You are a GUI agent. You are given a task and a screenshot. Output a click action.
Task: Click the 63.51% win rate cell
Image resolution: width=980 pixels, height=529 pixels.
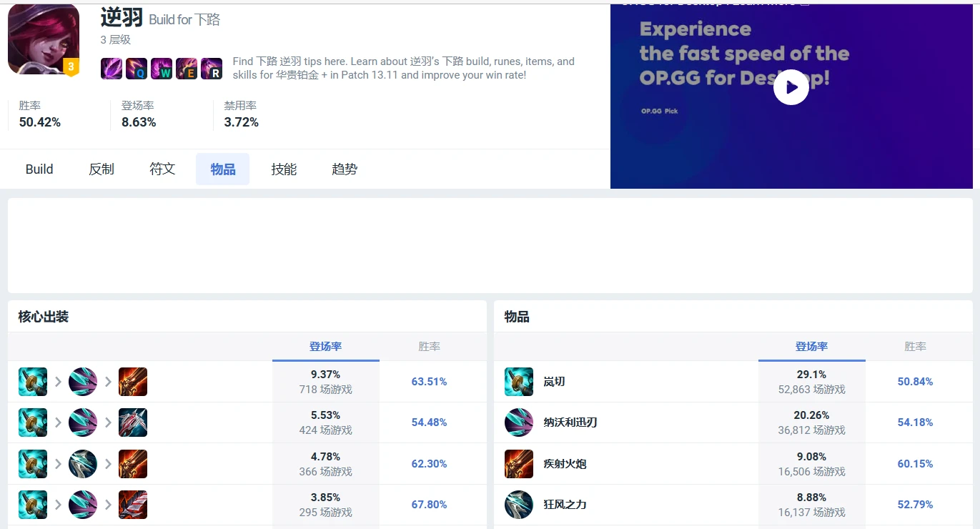(429, 382)
